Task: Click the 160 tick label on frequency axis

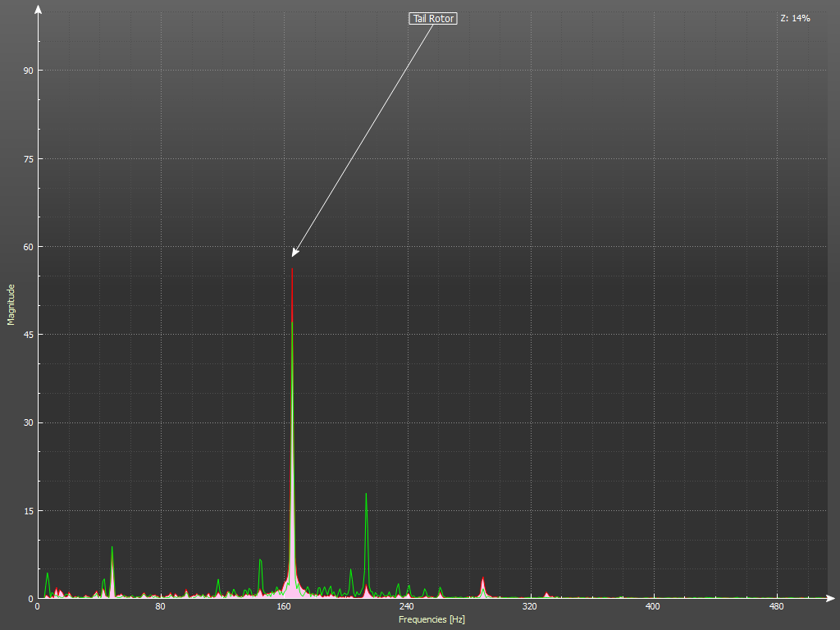Action: [284, 607]
